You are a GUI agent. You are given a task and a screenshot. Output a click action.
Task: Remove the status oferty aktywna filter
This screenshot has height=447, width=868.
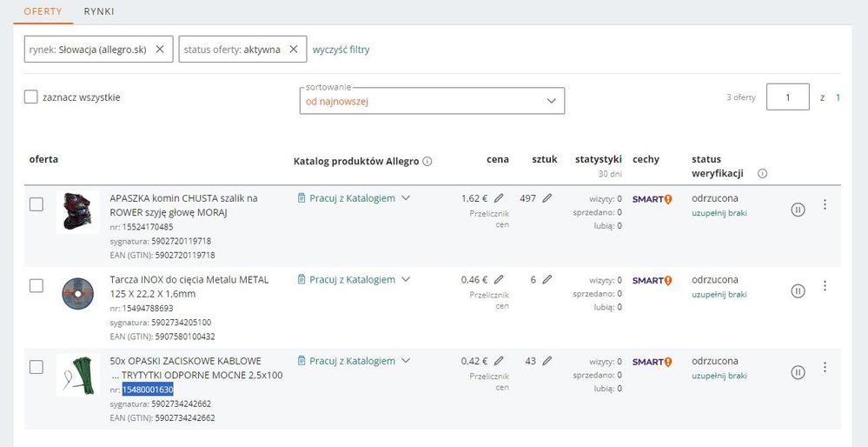(x=294, y=50)
